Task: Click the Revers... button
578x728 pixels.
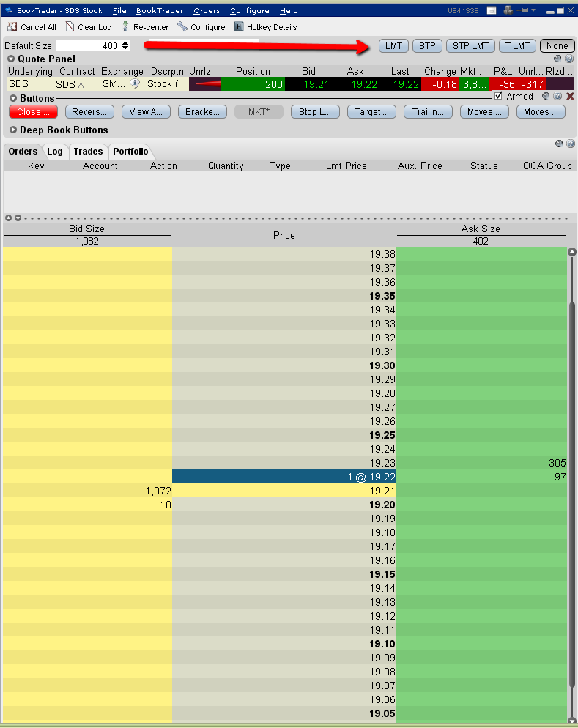Action: [89, 112]
